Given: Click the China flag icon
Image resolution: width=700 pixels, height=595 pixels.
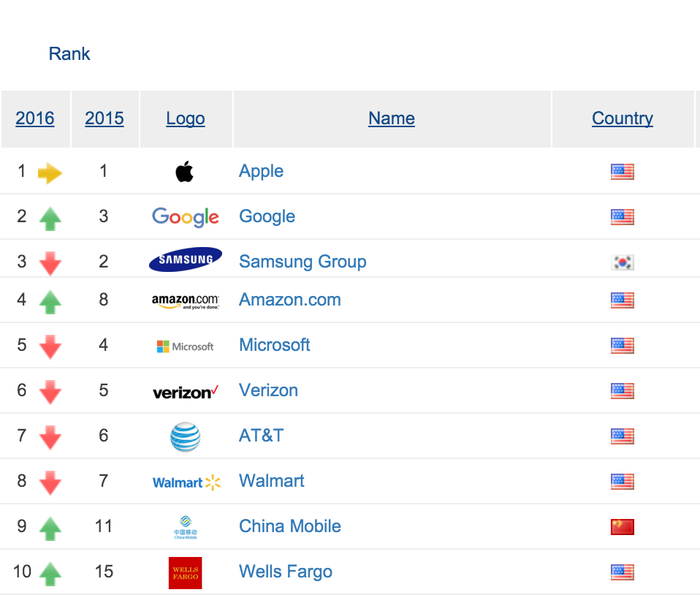Looking at the screenshot, I should click(623, 527).
